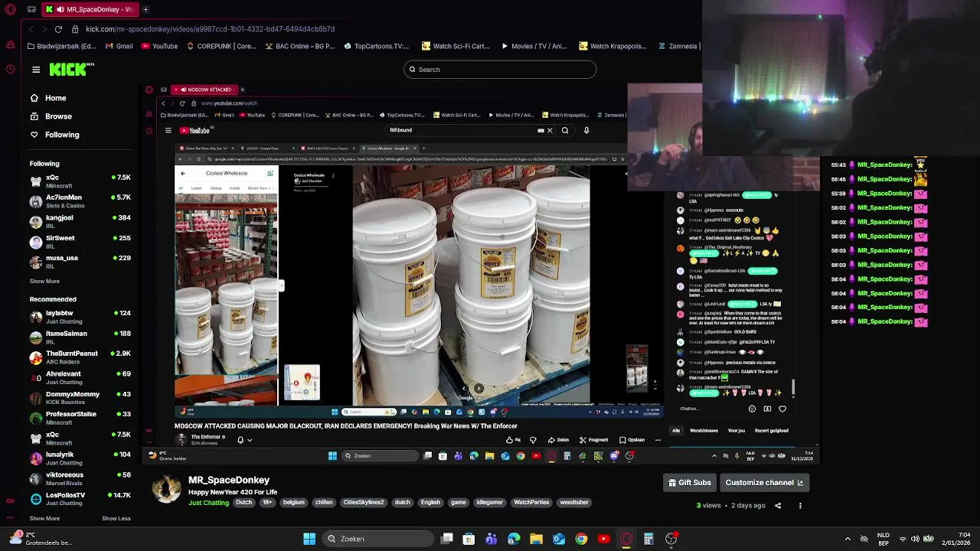Open SirSweet channel
980x551 pixels.
[x=80, y=242]
